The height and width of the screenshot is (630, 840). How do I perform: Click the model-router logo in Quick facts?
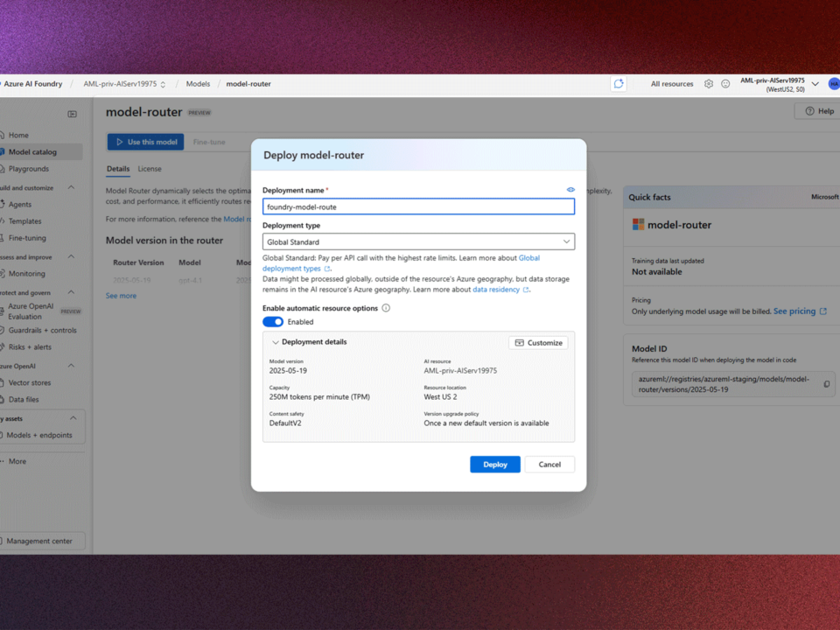pos(638,225)
